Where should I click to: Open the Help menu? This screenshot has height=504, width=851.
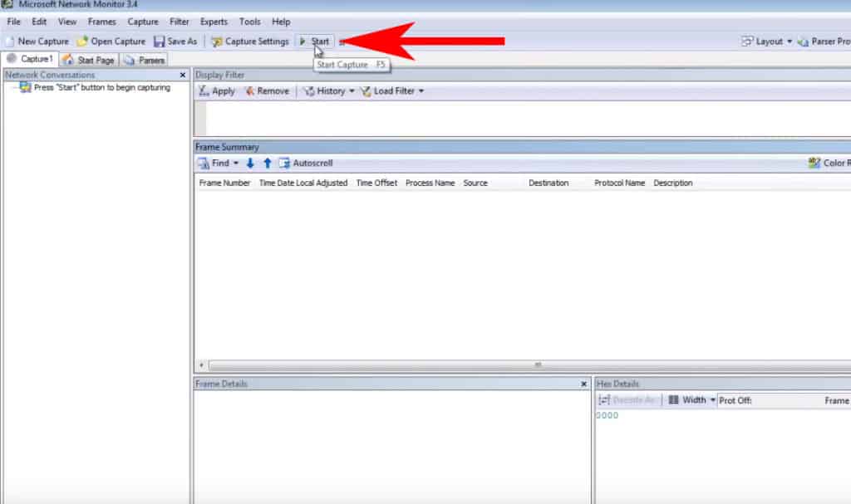coord(281,22)
